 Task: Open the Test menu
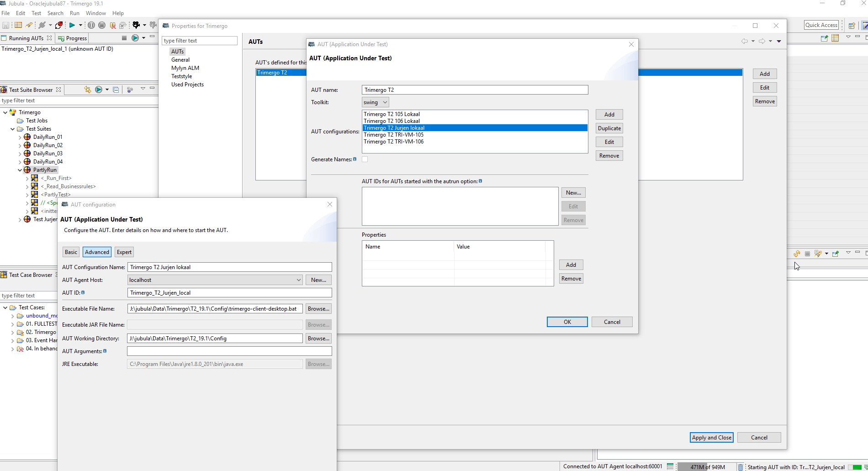coord(36,13)
